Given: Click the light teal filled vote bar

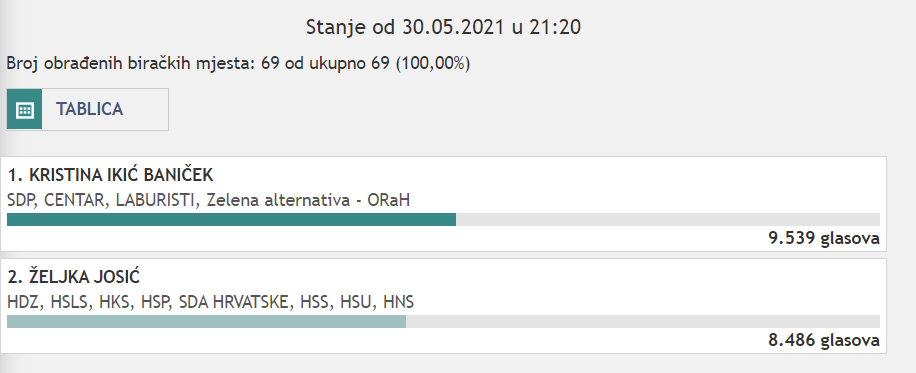Looking at the screenshot, I should tap(206, 321).
